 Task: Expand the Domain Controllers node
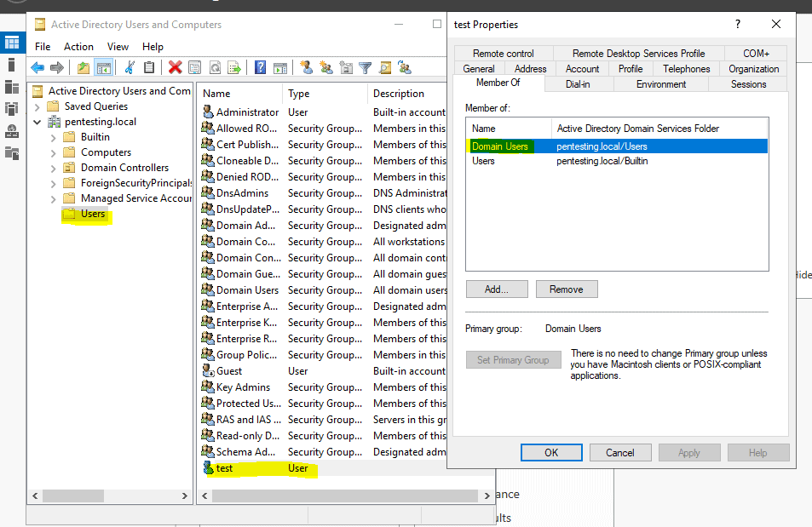pos(54,169)
